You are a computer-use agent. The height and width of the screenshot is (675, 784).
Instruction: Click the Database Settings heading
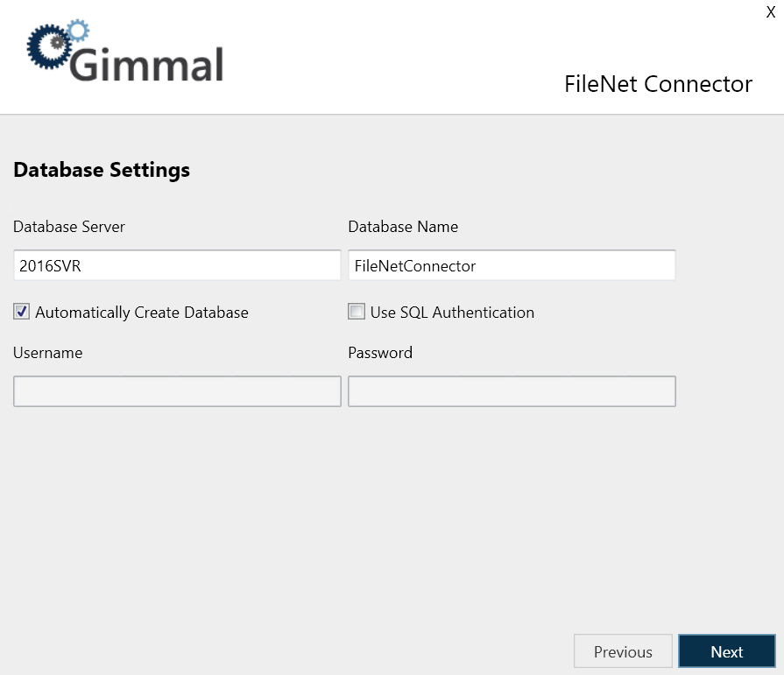102,170
